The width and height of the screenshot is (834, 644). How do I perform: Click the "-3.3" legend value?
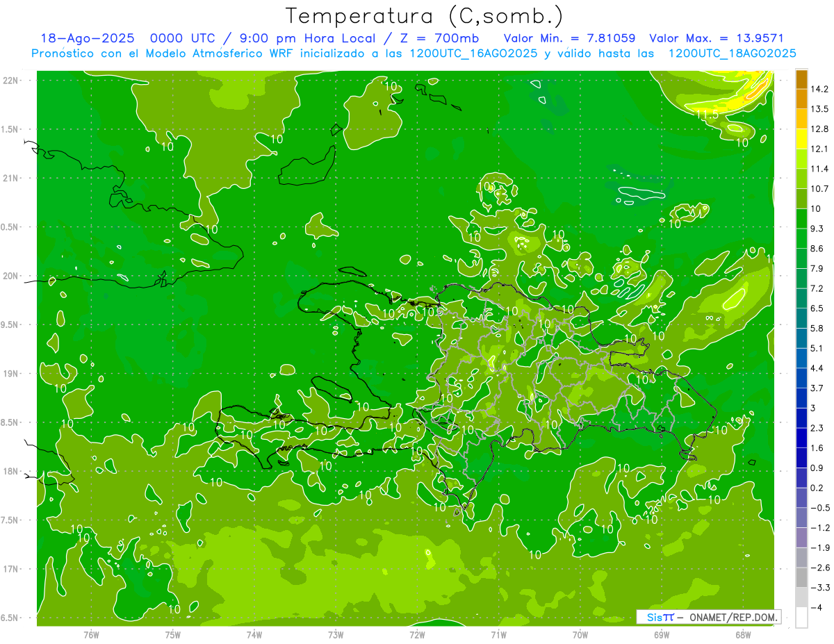click(x=819, y=587)
